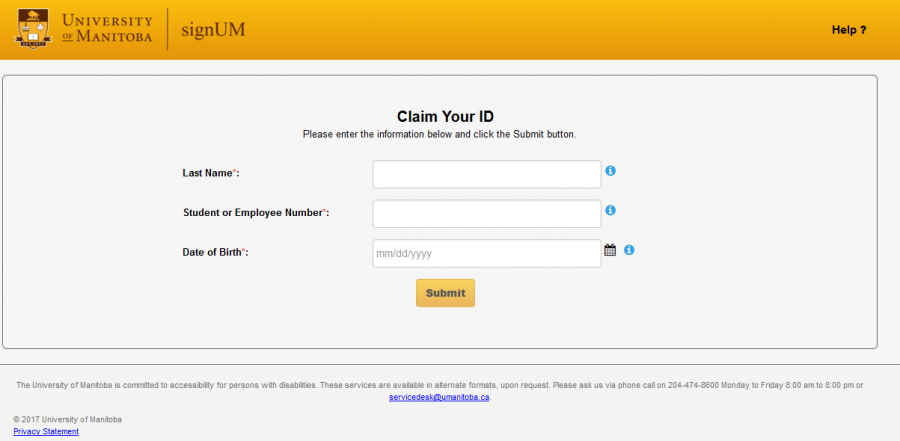The height and width of the screenshot is (441, 900).
Task: Show info icon for Student or Employee Number
Action: click(611, 210)
